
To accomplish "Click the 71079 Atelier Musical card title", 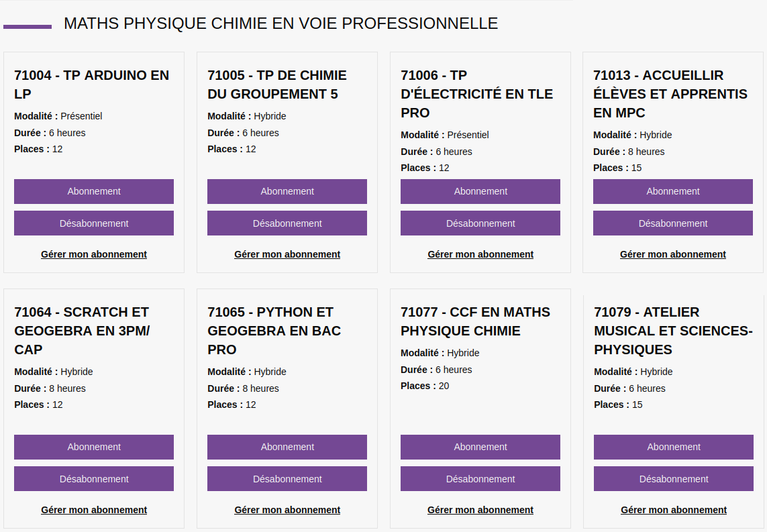I will (673, 331).
